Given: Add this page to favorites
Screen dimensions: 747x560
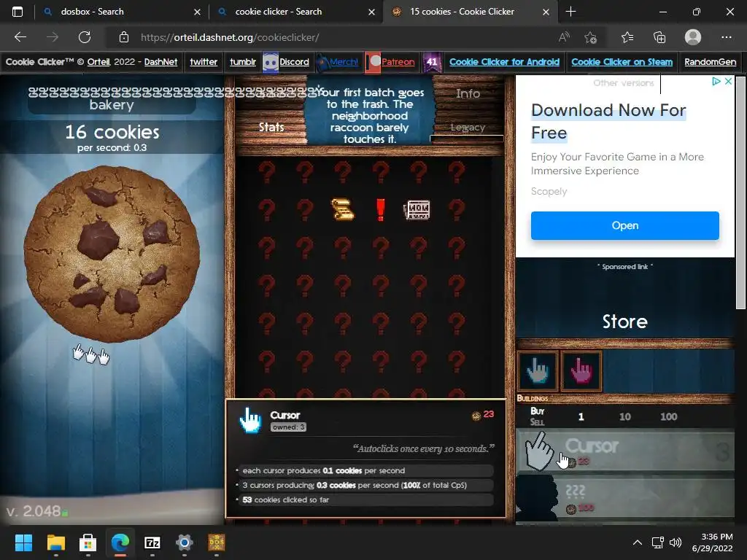Looking at the screenshot, I should (x=591, y=37).
